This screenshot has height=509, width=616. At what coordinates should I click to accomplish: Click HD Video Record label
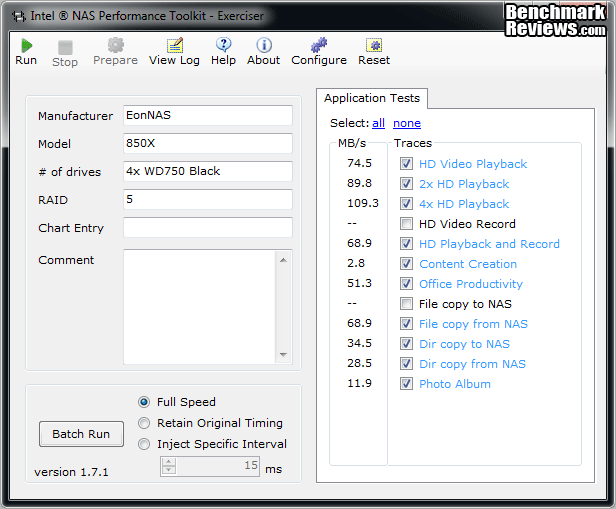pos(468,224)
